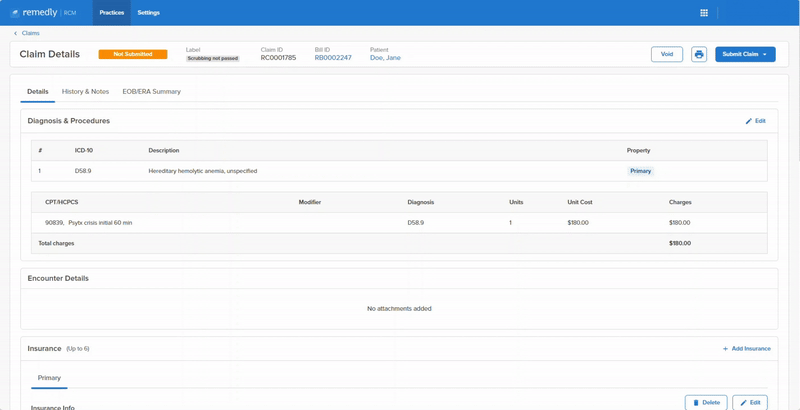This screenshot has width=800, height=410.
Task: Click the Encounter Details heading
Action: pos(58,278)
